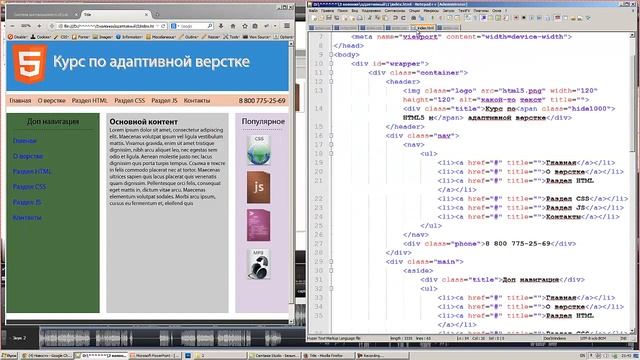Open Правка menu in Notepad++
Viewport: 640px width, 360px height.
click(327, 10)
